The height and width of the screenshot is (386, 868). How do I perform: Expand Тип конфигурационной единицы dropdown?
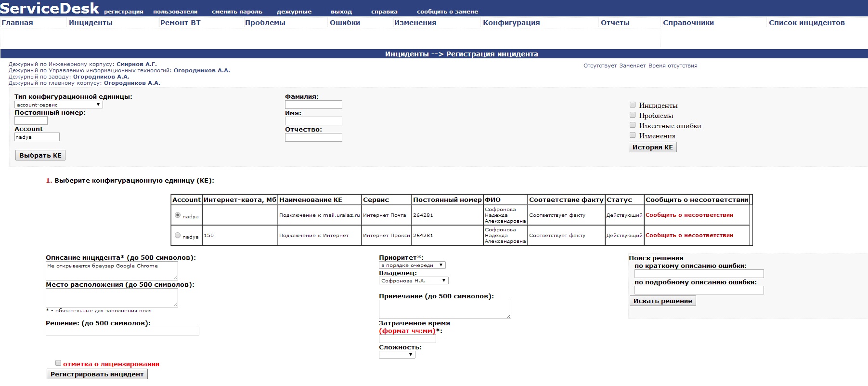[x=59, y=105]
